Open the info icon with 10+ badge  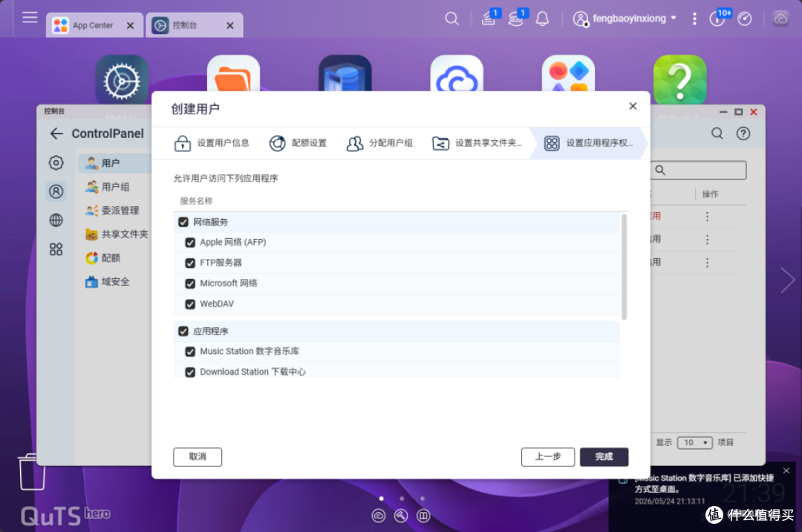(x=718, y=19)
